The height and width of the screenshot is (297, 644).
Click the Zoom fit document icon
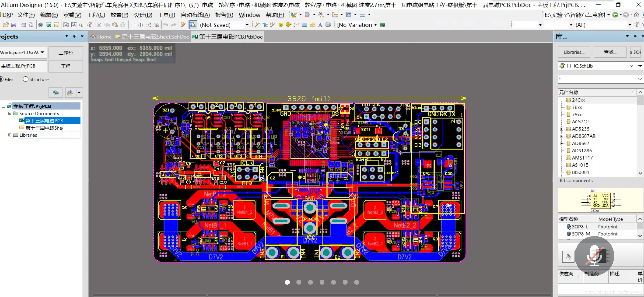click(66, 25)
